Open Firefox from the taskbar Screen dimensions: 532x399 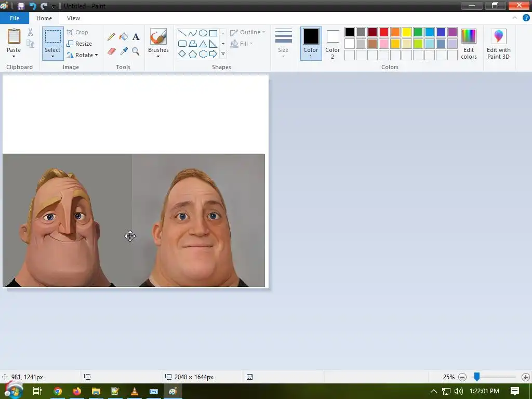[x=77, y=391]
